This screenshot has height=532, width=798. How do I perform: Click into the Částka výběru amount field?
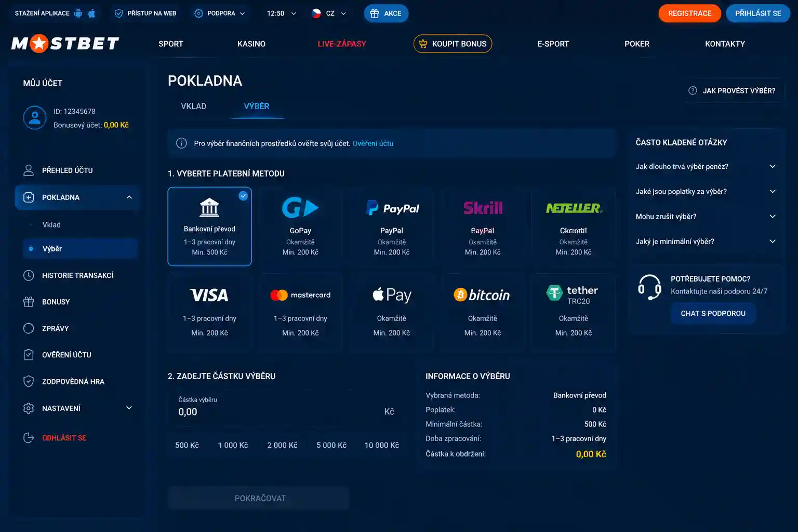(x=286, y=407)
